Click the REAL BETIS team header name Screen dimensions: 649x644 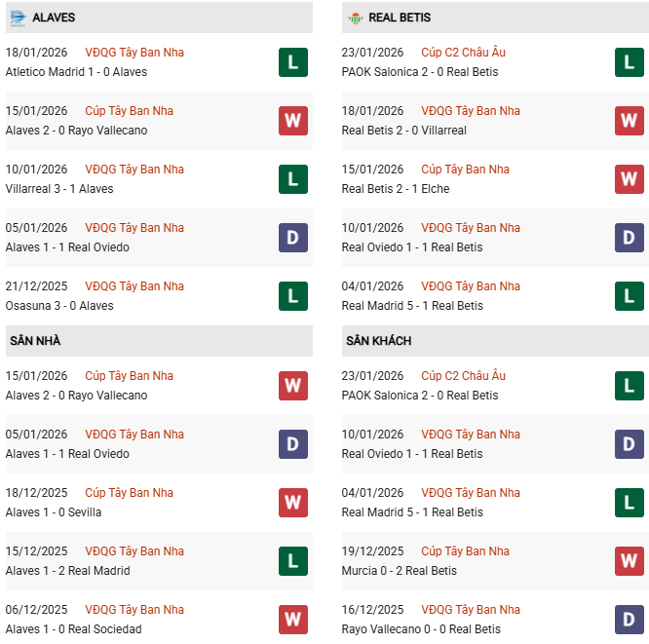[x=400, y=18]
